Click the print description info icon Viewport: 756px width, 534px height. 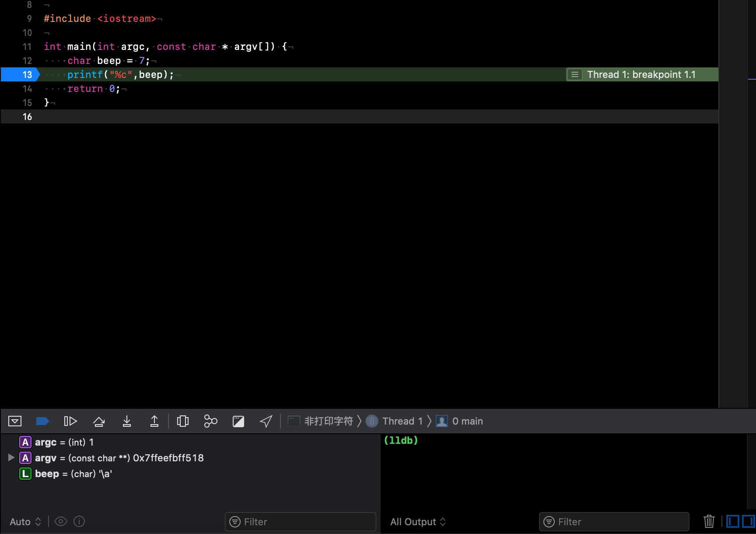79,521
